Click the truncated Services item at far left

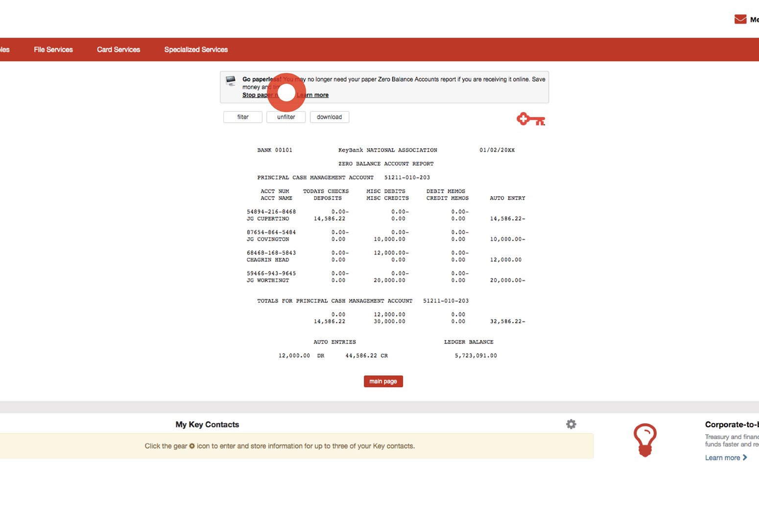(4, 49)
